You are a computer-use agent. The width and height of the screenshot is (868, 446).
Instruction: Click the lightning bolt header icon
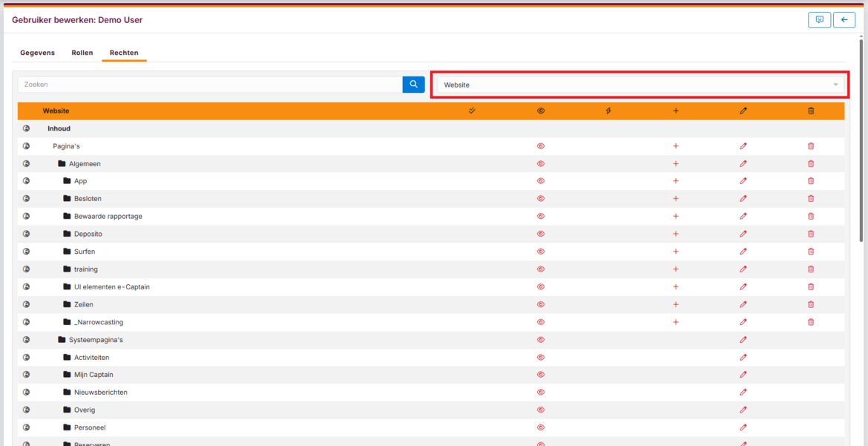click(608, 111)
